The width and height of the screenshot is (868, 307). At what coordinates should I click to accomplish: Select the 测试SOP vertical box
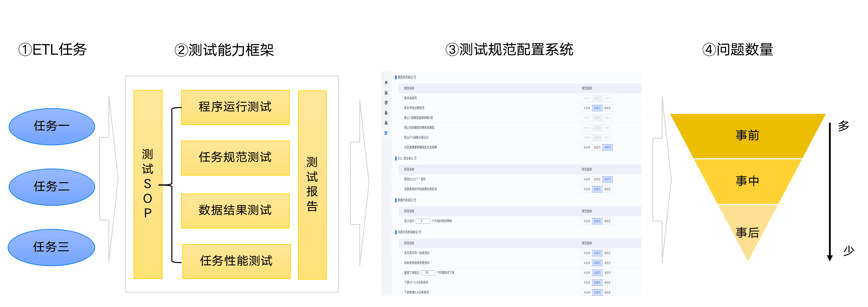pyautogui.click(x=148, y=184)
